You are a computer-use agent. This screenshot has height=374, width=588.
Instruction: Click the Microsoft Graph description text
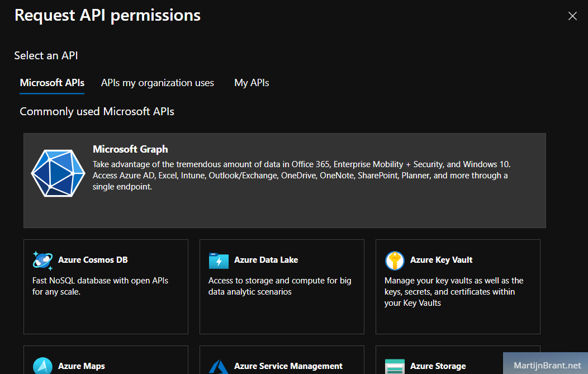tap(301, 175)
